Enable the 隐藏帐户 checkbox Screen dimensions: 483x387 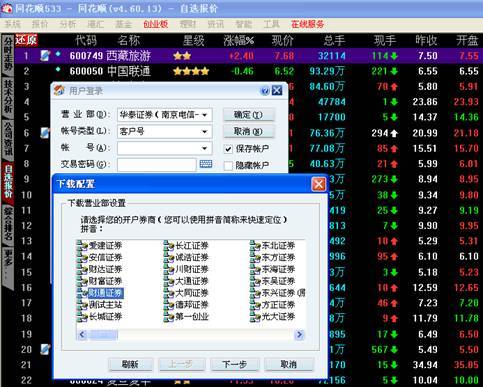point(228,165)
